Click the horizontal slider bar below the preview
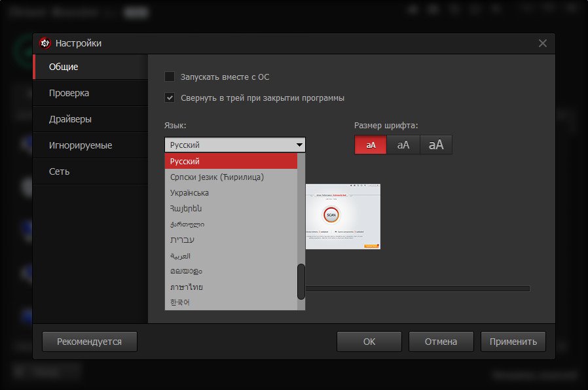This screenshot has height=390, width=588. point(417,288)
